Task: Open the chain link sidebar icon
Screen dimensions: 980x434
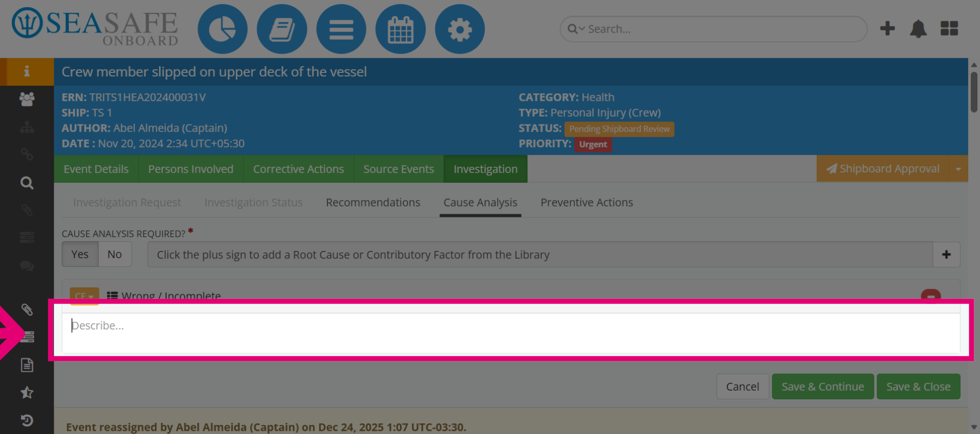Action: pyautogui.click(x=27, y=155)
